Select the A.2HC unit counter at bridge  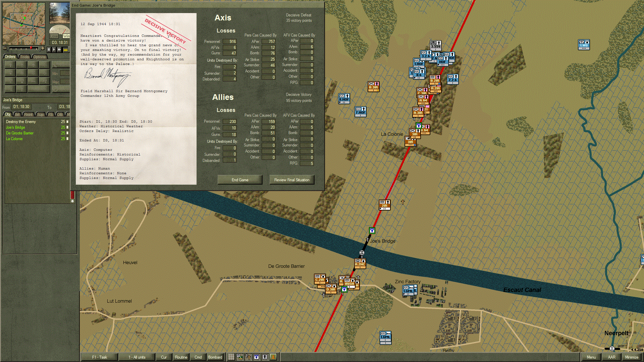[x=360, y=263]
